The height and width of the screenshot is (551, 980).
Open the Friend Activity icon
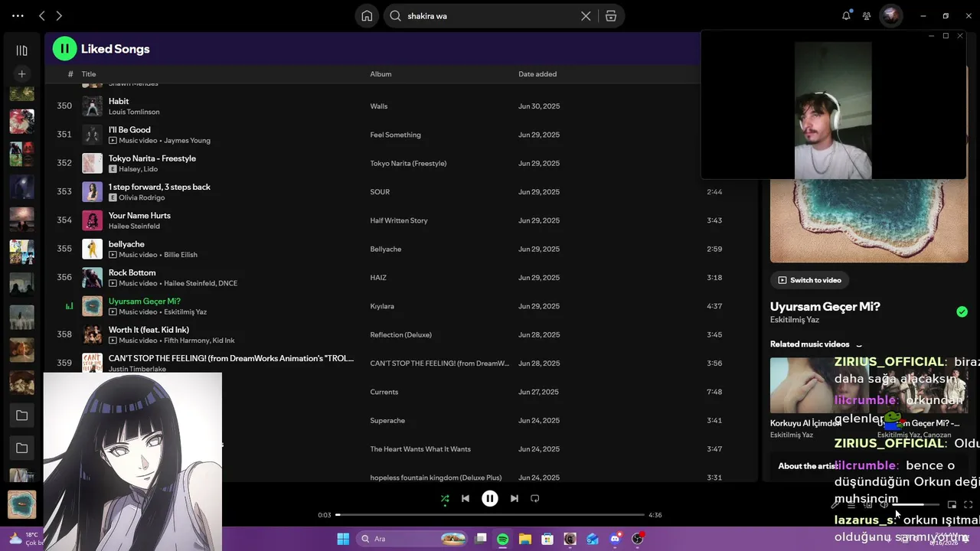pyautogui.click(x=867, y=15)
